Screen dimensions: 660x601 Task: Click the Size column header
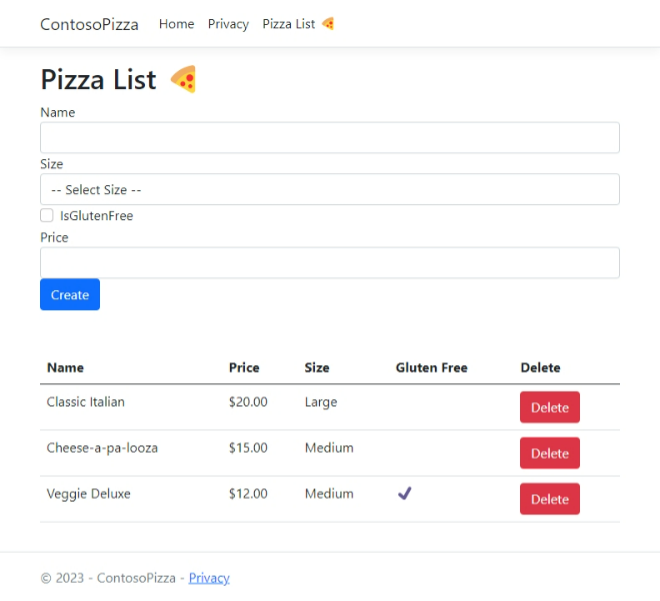(x=317, y=368)
